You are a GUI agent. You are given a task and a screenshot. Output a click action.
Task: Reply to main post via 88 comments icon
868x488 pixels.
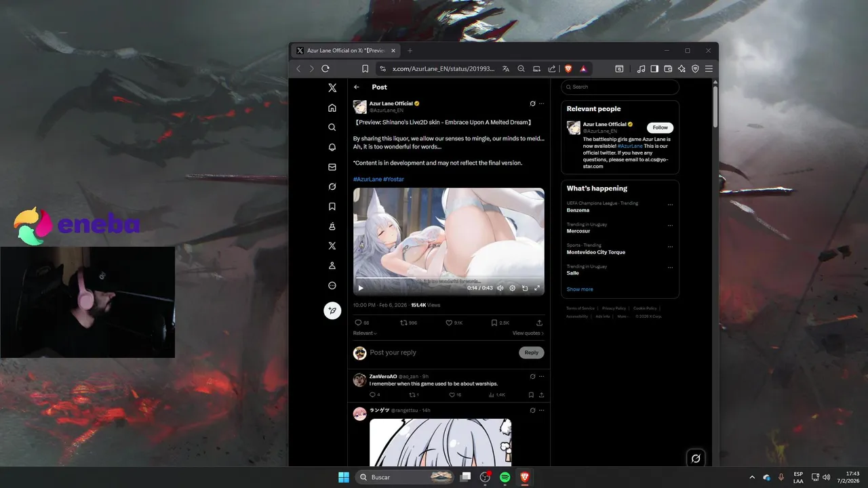[362, 323]
